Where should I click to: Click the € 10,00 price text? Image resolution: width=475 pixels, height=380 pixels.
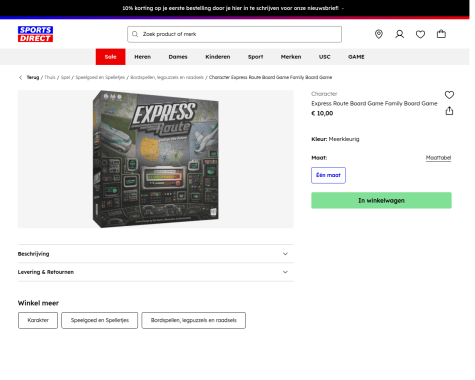[x=322, y=113]
